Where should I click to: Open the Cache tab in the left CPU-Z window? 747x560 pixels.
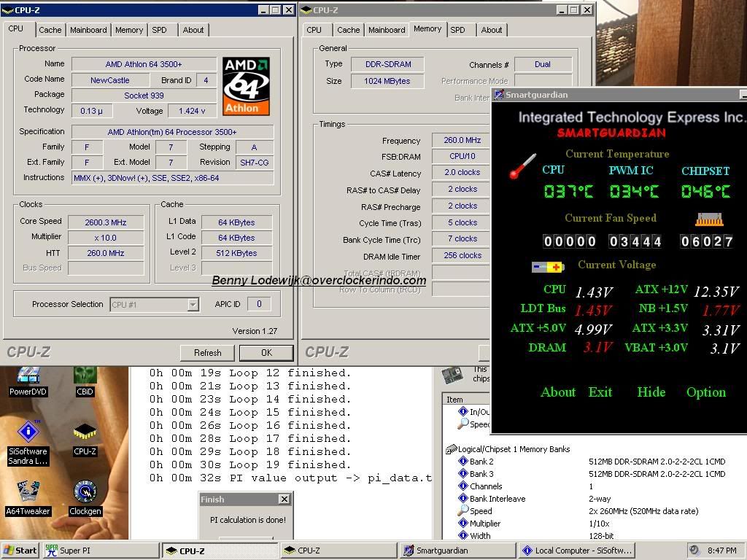(50, 30)
